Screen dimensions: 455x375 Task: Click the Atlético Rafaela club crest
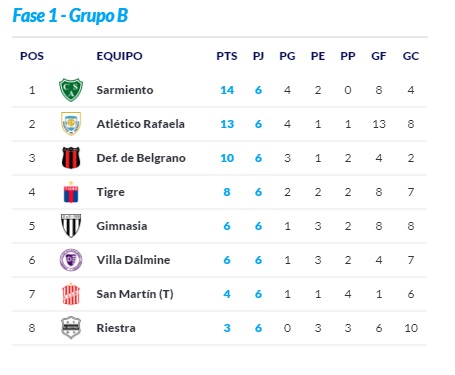[71, 124]
